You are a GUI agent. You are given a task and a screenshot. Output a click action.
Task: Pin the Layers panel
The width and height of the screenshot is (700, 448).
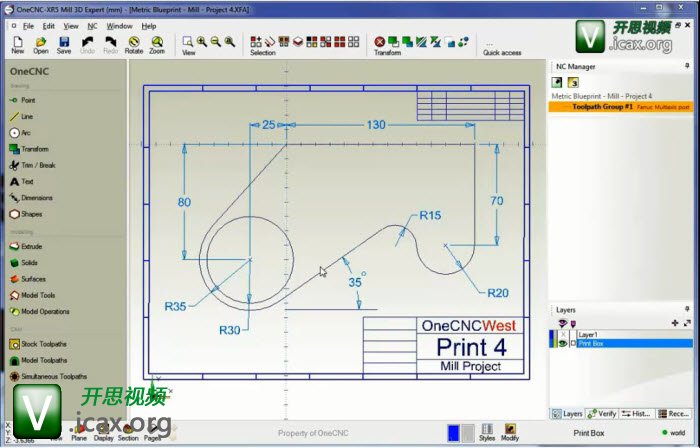pyautogui.click(x=687, y=309)
